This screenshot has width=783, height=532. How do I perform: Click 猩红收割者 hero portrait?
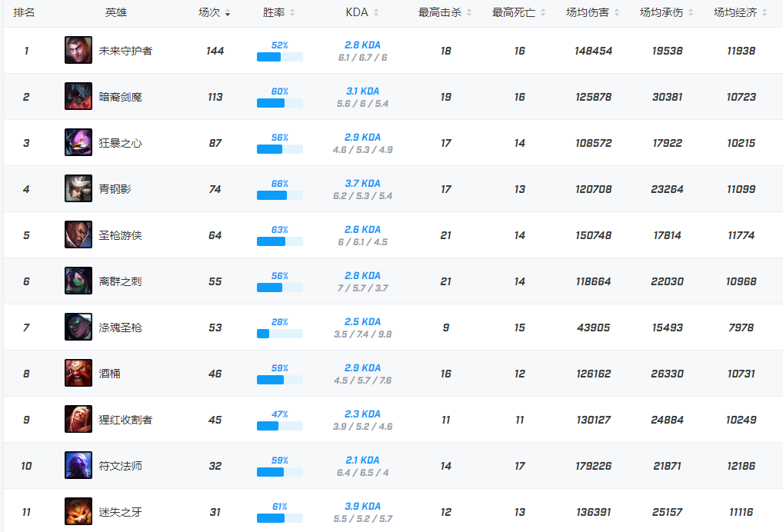(x=78, y=419)
